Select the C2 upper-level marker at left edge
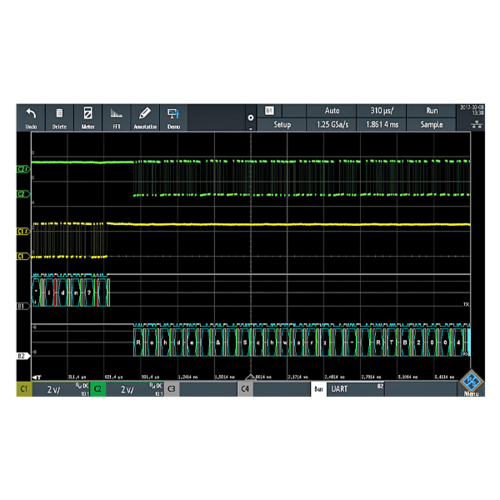Screen dimensions: 500x500 [x=23, y=169]
